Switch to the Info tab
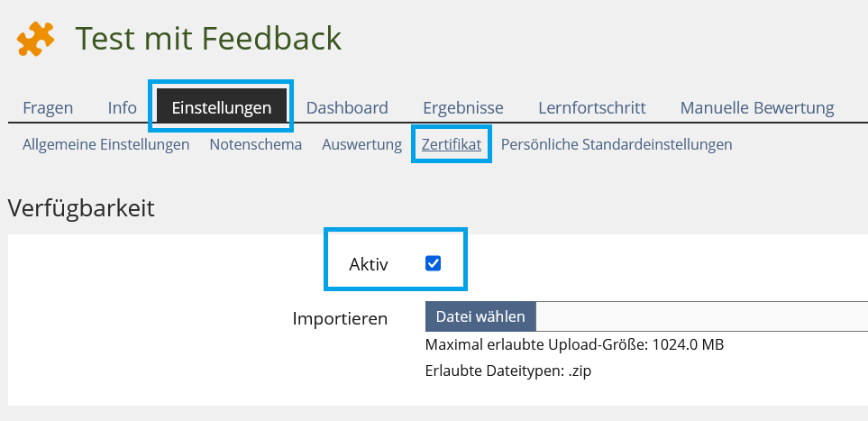Viewport: 868px width, 421px height. (122, 108)
